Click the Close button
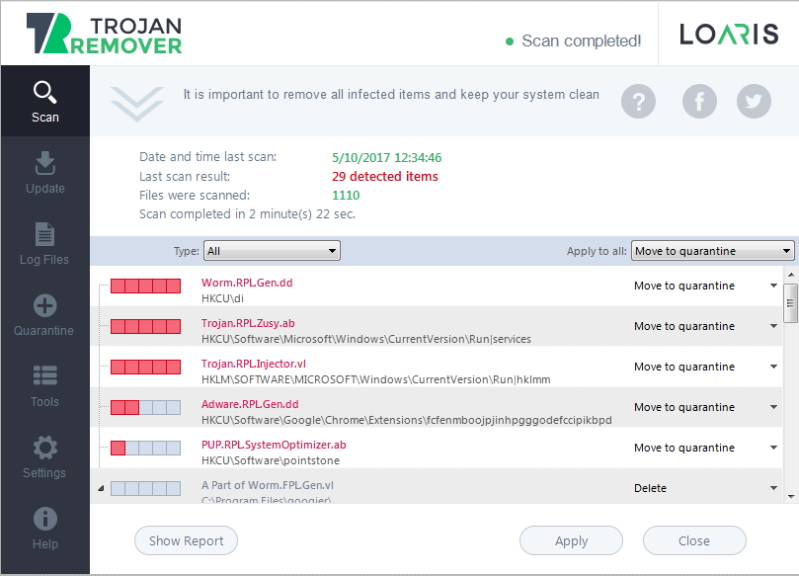The height and width of the screenshot is (576, 799). coord(695,540)
